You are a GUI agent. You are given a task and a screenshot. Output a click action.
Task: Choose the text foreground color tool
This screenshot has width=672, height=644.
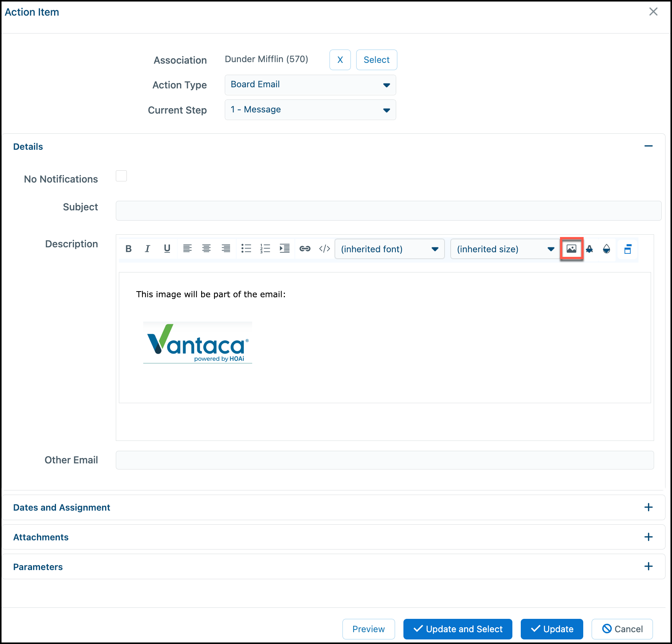[589, 249]
